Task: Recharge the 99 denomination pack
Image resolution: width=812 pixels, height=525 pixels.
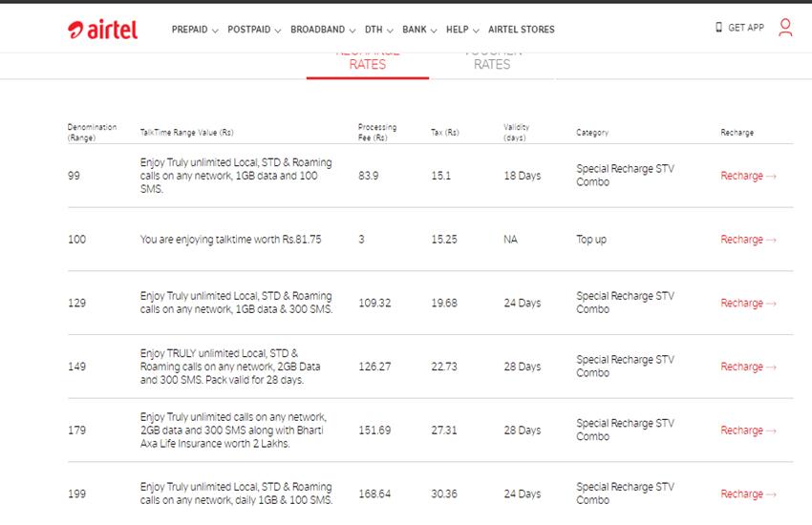Action: tap(748, 176)
